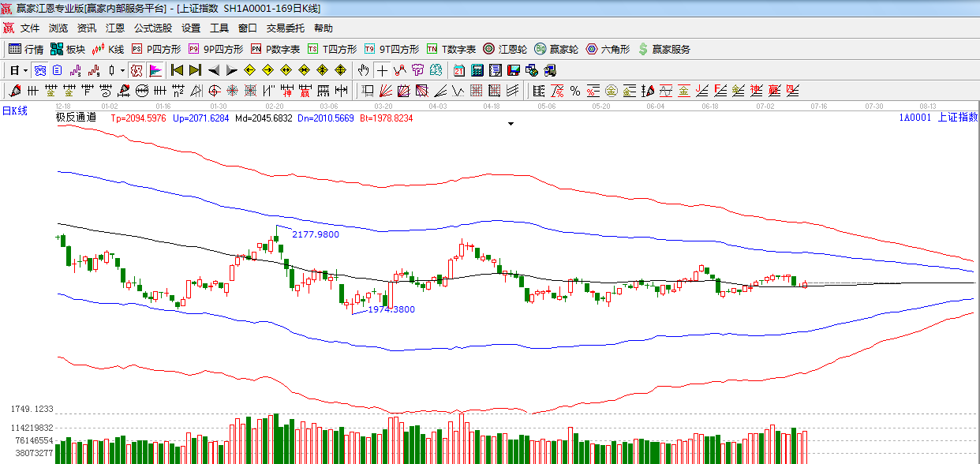Click the 赢家服务 dollar sign icon
Image resolution: width=980 pixels, height=464 pixels.
click(643, 49)
